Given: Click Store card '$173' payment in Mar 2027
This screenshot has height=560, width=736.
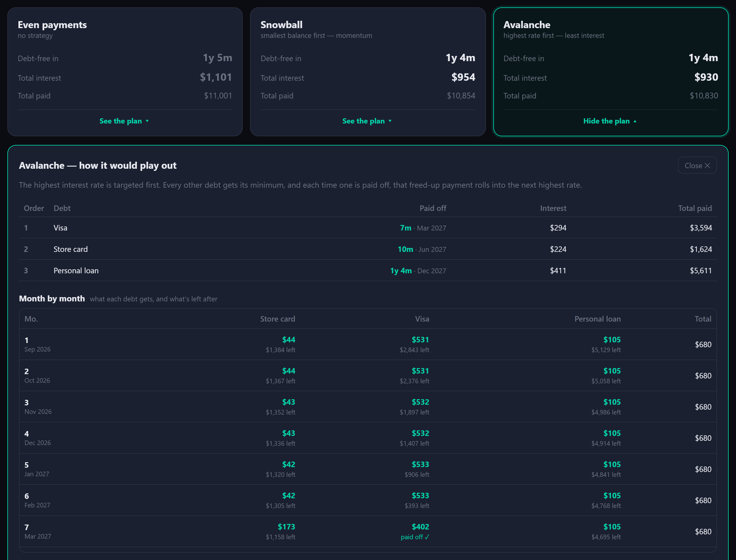Looking at the screenshot, I should click(286, 527).
